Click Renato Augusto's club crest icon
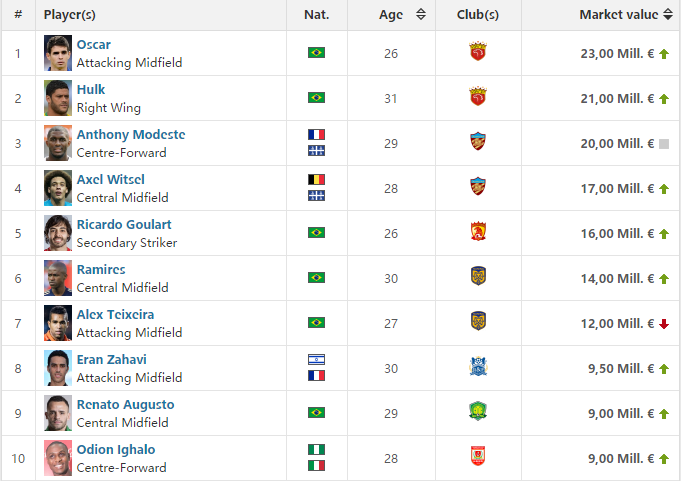 point(478,412)
